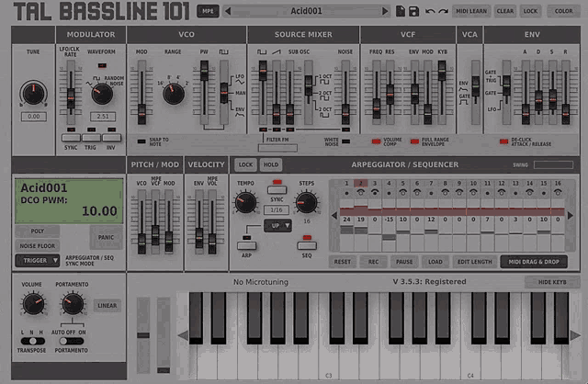Toggle White Noise switch
The image size is (588, 384).
point(345,141)
